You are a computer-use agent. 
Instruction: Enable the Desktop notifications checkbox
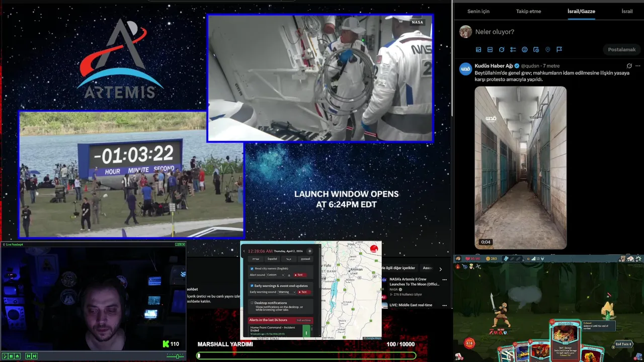[x=252, y=303]
